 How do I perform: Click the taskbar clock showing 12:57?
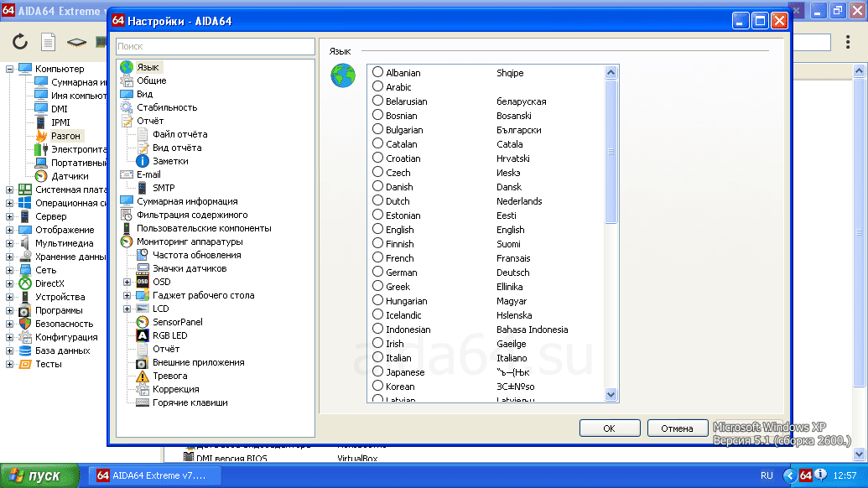pos(845,475)
